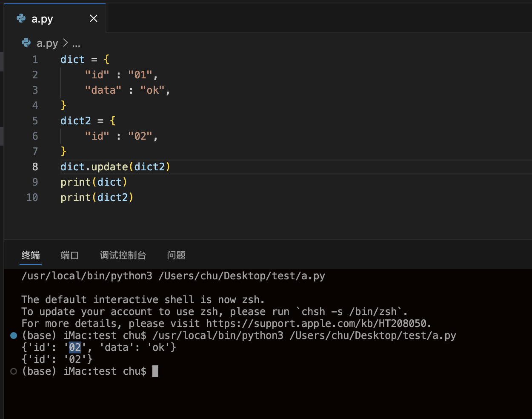Click the hollow circle marker beside the last prompt

14,371
